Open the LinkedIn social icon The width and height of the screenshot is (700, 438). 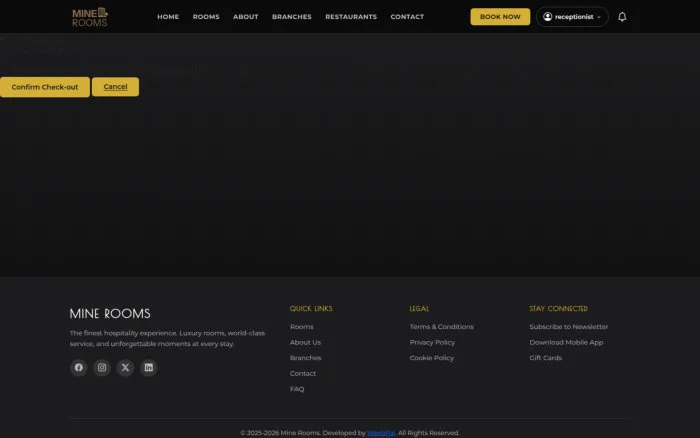coord(149,367)
